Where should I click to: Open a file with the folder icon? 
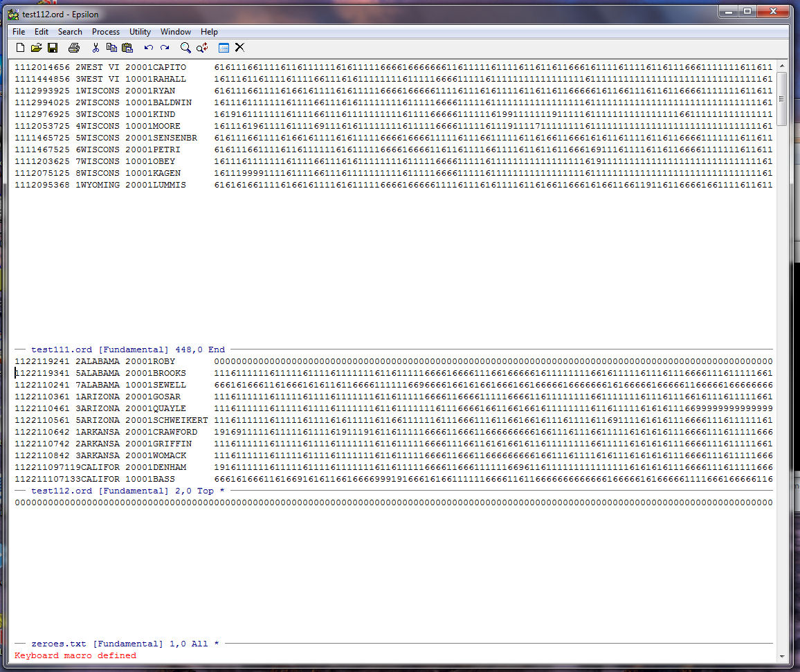[x=36, y=48]
